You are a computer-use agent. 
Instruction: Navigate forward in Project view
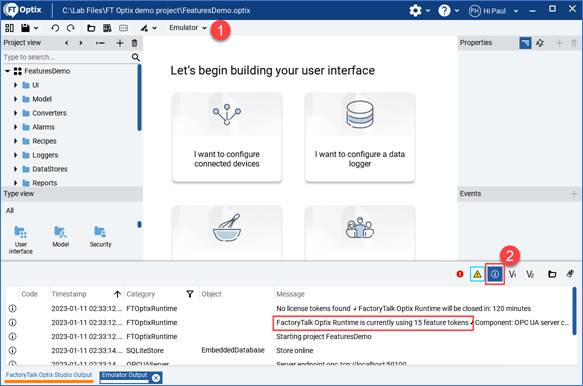coord(81,43)
